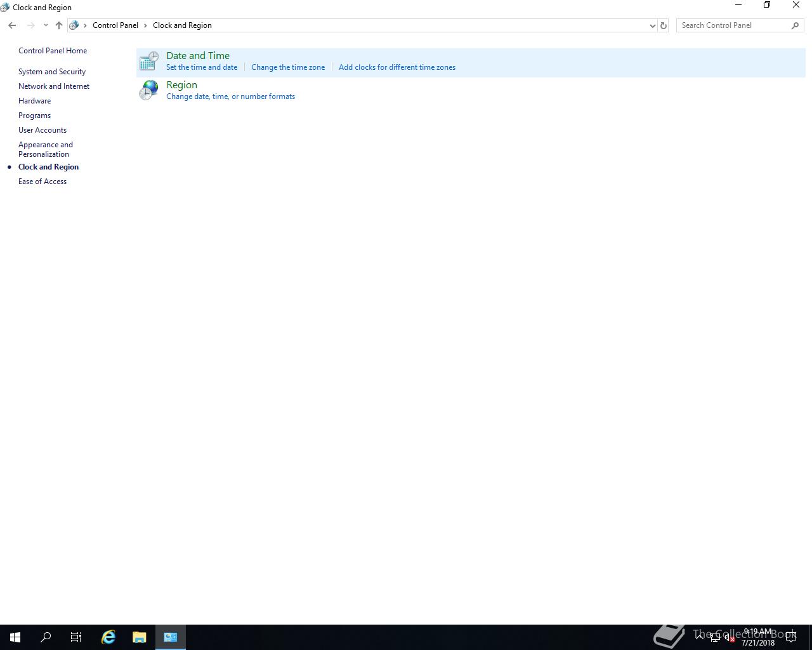Open the network tray icon

(x=715, y=638)
